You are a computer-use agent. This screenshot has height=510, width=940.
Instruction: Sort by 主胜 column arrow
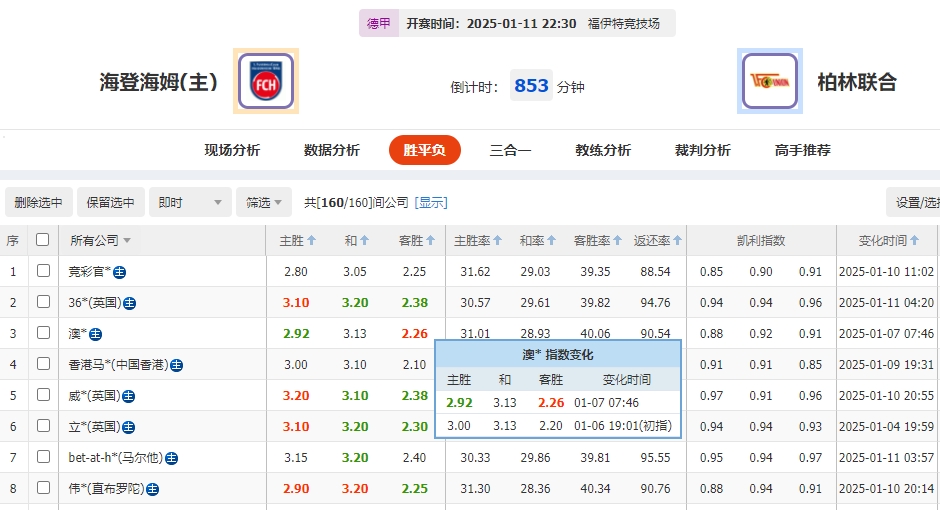click(312, 241)
